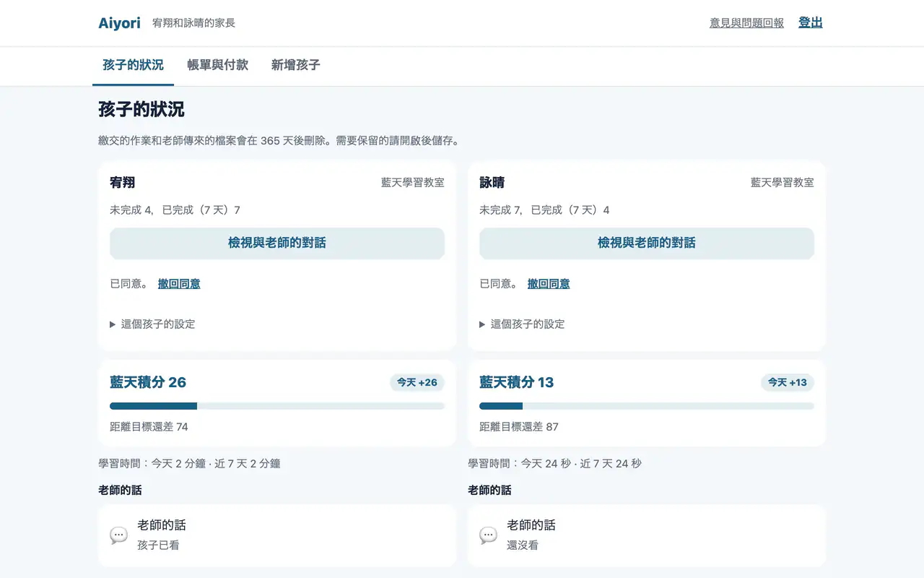Click 宥翔's 藍天積分 26 progress bar
924x578 pixels.
(277, 406)
